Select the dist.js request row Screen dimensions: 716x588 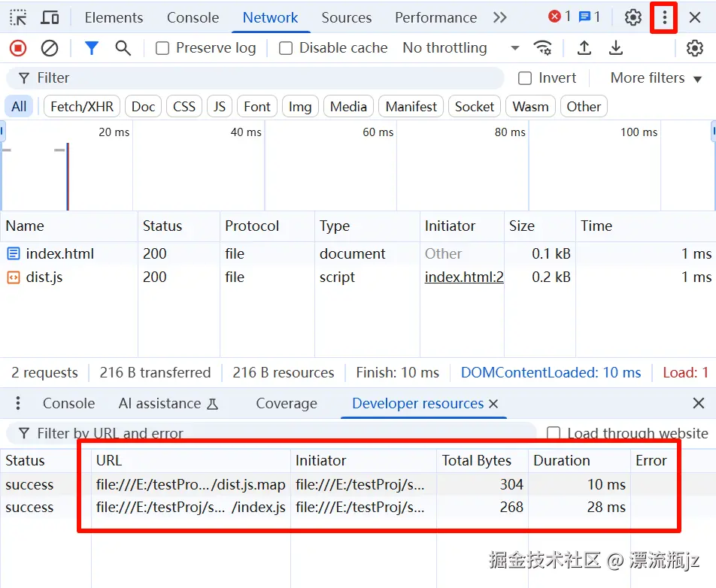(358, 277)
